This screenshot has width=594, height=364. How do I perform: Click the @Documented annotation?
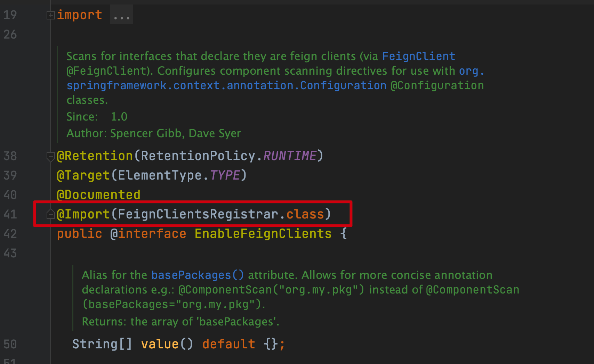[x=99, y=195]
